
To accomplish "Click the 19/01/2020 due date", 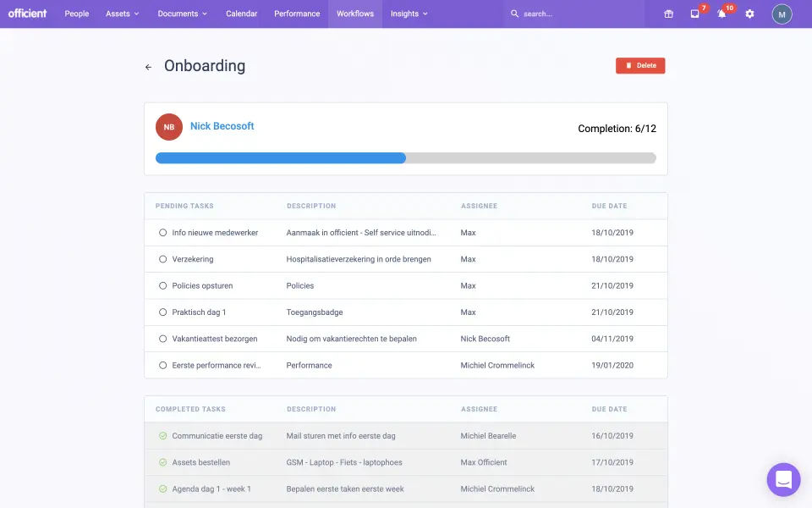I will [612, 366].
